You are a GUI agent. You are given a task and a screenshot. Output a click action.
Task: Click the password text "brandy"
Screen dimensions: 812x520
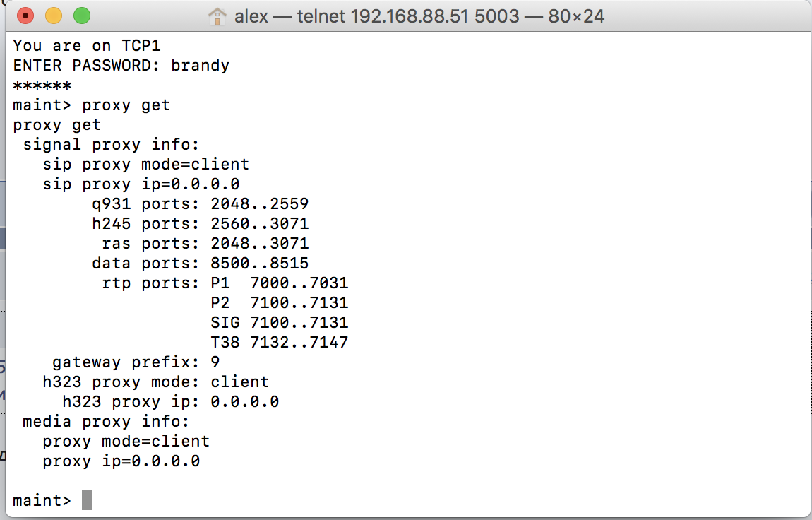coord(200,66)
